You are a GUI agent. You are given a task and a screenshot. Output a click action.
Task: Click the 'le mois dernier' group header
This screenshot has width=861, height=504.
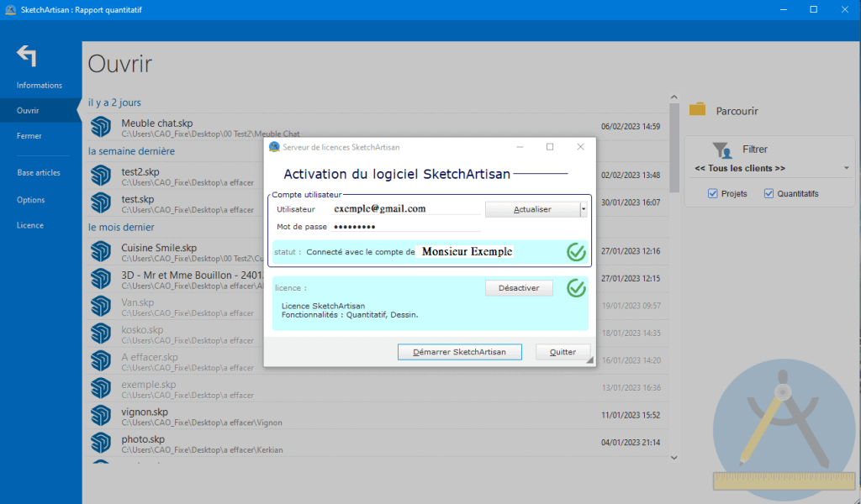coord(121,227)
